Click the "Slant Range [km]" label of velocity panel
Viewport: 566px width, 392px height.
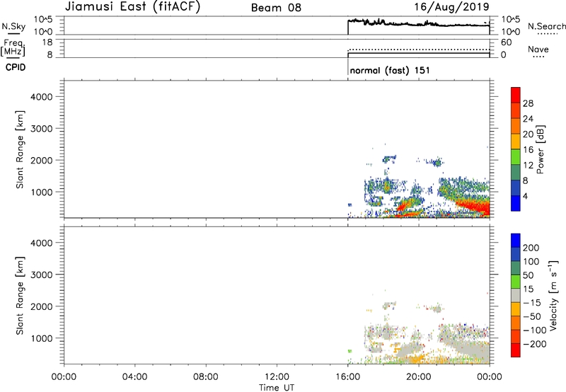[20, 296]
